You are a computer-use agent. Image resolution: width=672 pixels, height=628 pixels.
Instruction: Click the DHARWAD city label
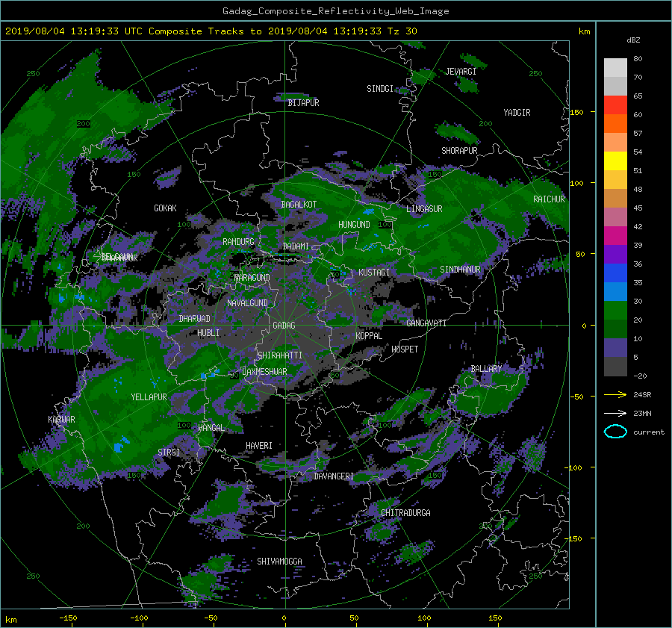(195, 319)
